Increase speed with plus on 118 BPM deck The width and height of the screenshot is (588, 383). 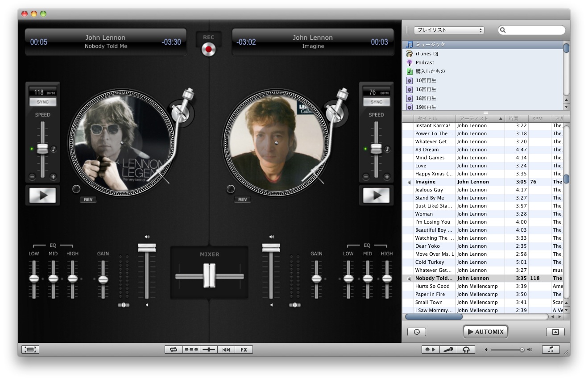pyautogui.click(x=53, y=177)
